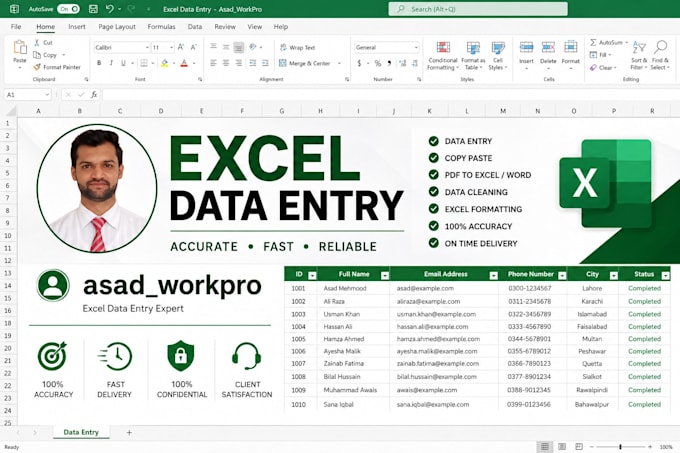Click the Format cells icon

571,47
